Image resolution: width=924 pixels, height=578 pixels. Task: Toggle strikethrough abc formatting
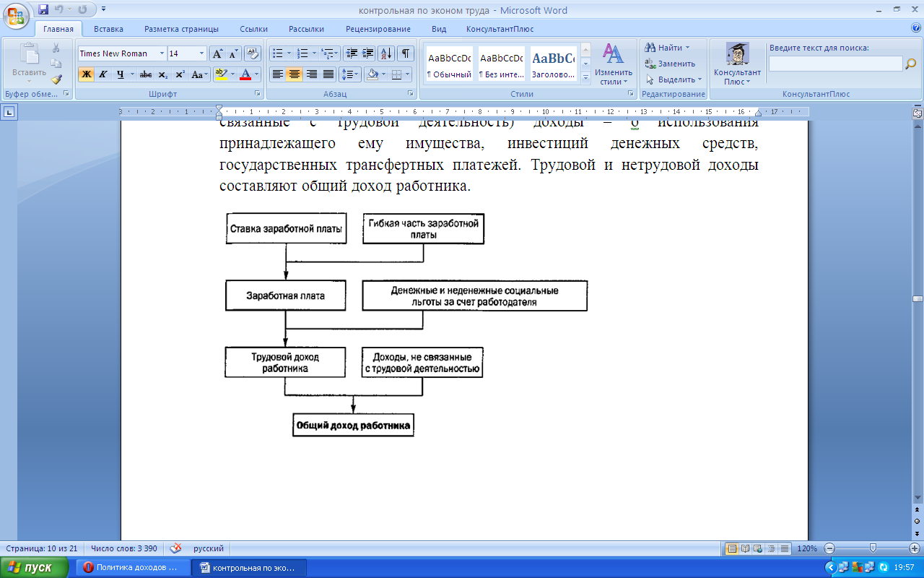(x=146, y=74)
